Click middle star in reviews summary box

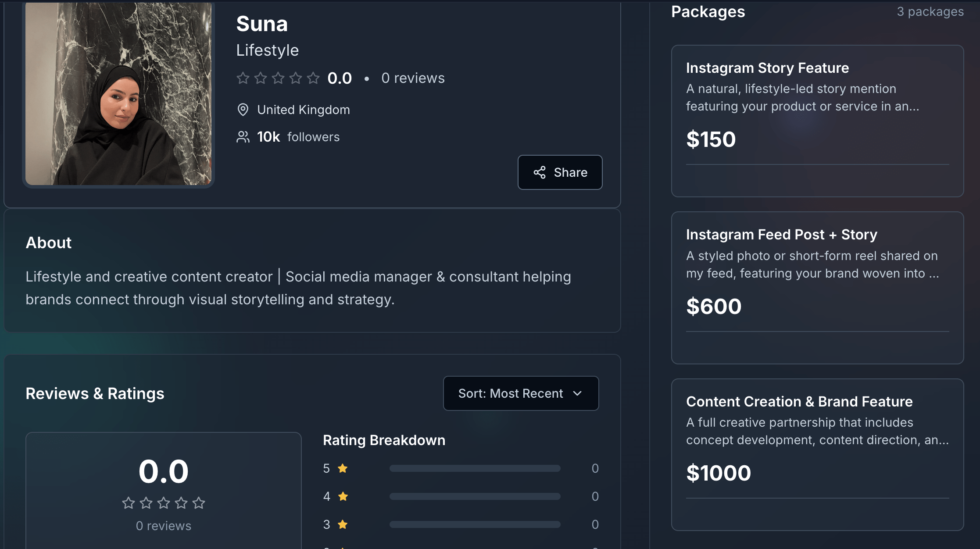(164, 503)
